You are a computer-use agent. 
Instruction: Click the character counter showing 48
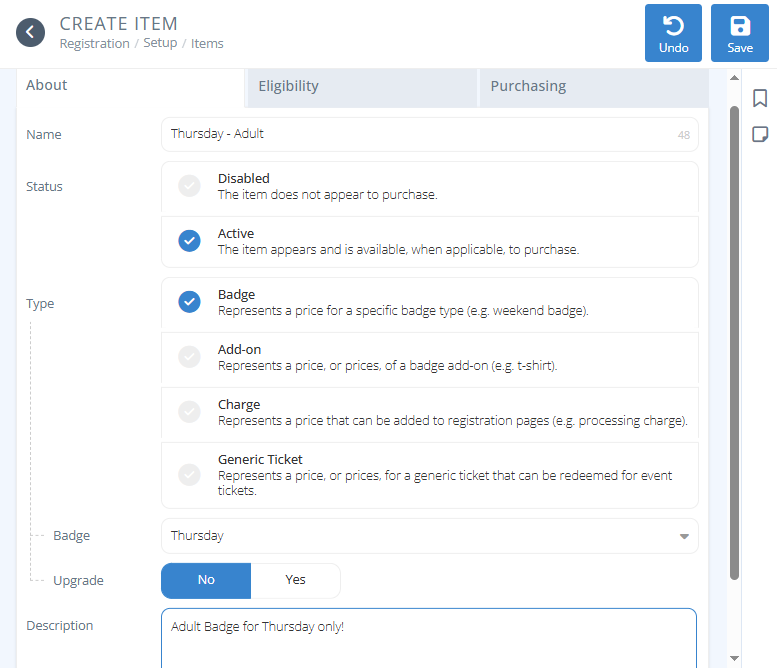[x=683, y=135]
